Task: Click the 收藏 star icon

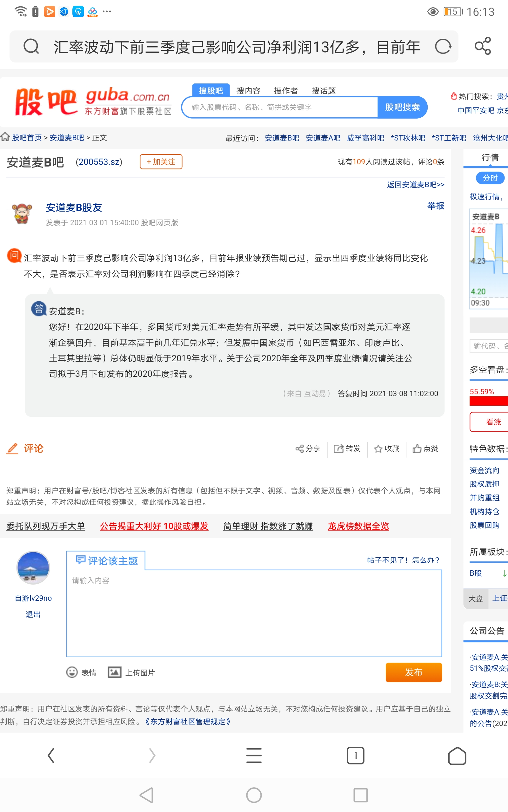Action: click(x=378, y=449)
